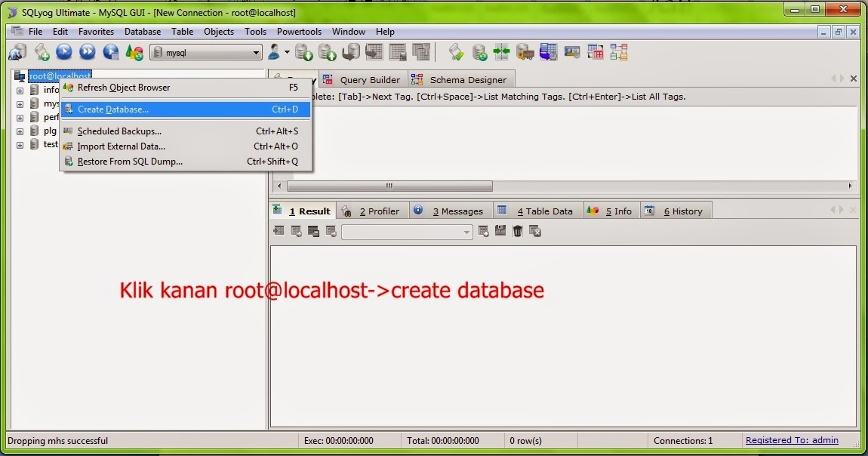Choose Refresh Object Browser menu entry
Image resolution: width=868 pixels, height=456 pixels.
pyautogui.click(x=186, y=88)
